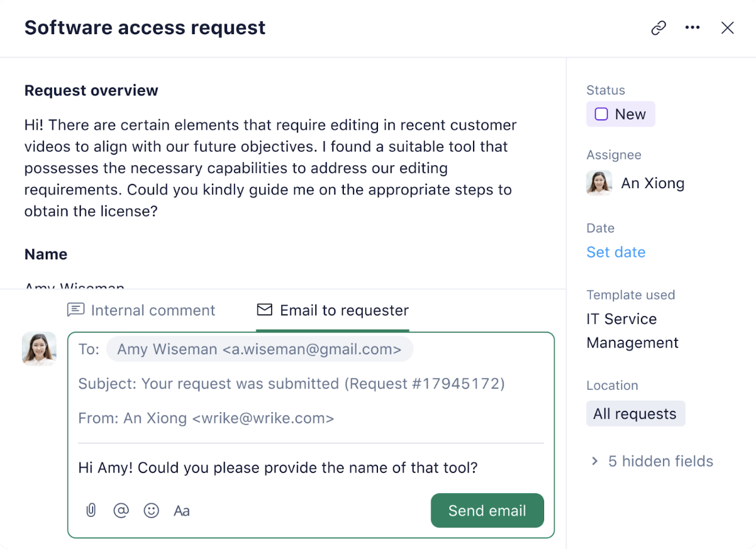The width and height of the screenshot is (756, 554).
Task: Open assignee An Xiong's avatar
Action: tap(599, 183)
